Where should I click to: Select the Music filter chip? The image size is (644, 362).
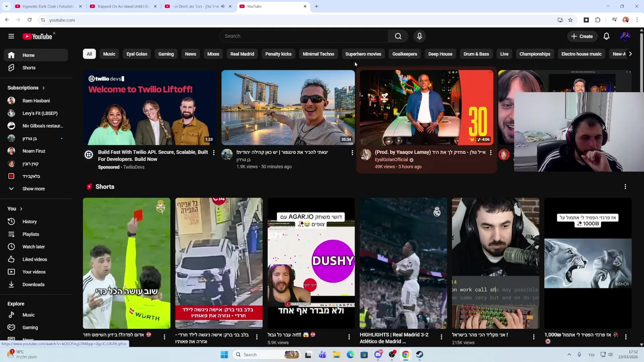[109, 54]
